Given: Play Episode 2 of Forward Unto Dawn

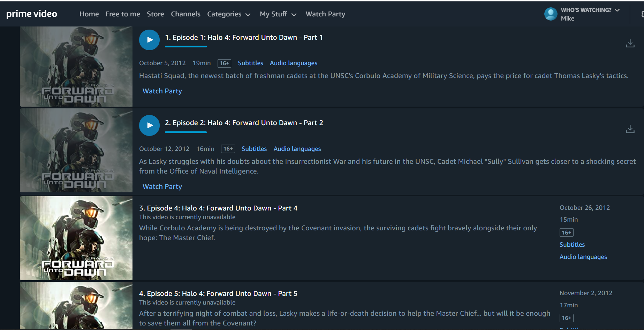Looking at the screenshot, I should 149,125.
